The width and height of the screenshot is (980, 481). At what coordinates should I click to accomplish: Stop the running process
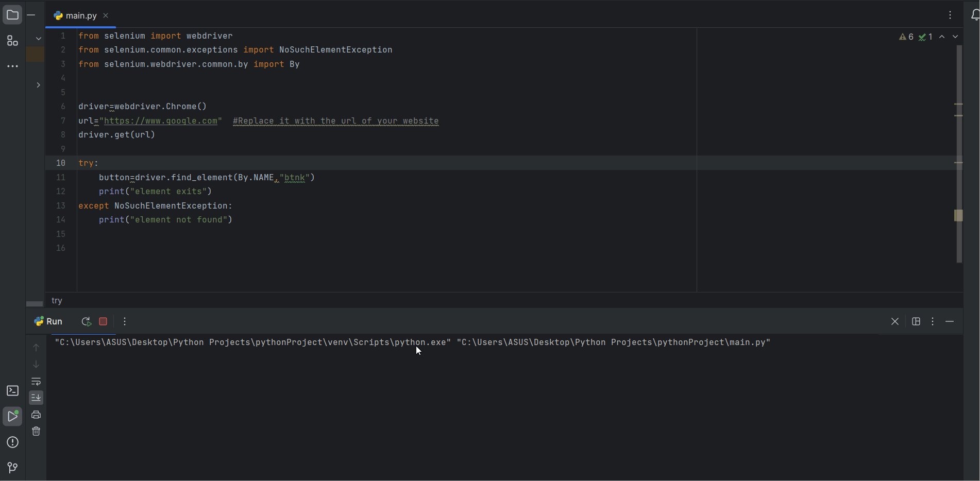pos(103,321)
